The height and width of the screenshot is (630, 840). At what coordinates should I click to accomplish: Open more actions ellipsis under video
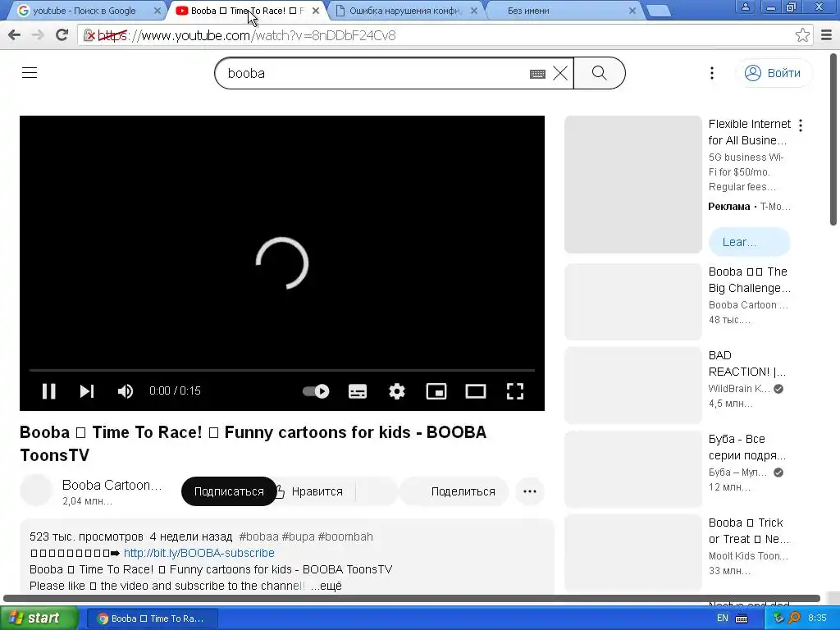(530, 491)
